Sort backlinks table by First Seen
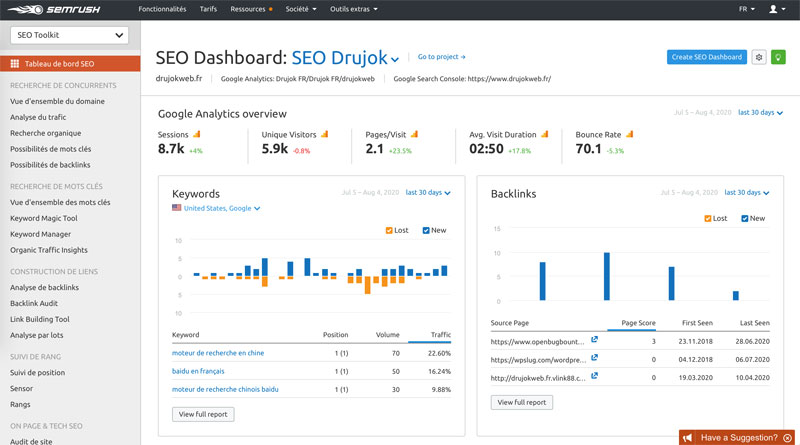 pos(697,323)
